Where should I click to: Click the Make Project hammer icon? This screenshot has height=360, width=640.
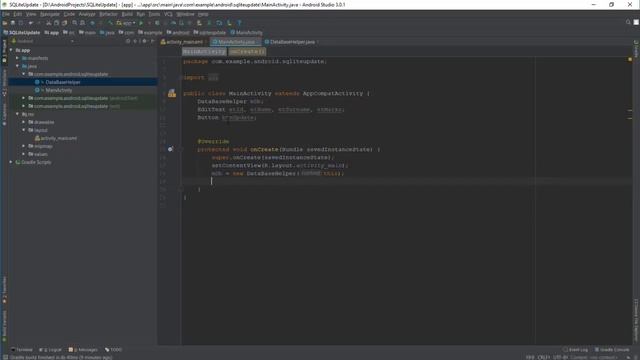tap(111, 23)
